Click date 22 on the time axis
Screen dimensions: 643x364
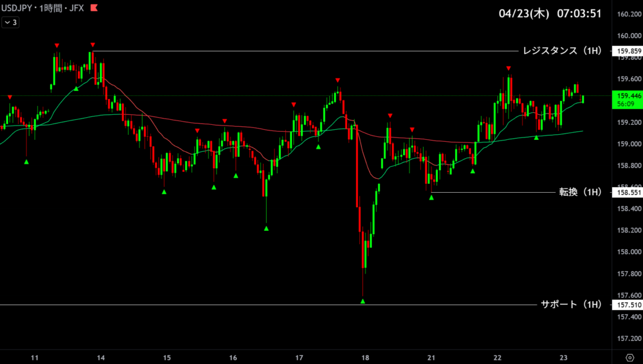tap(497, 358)
